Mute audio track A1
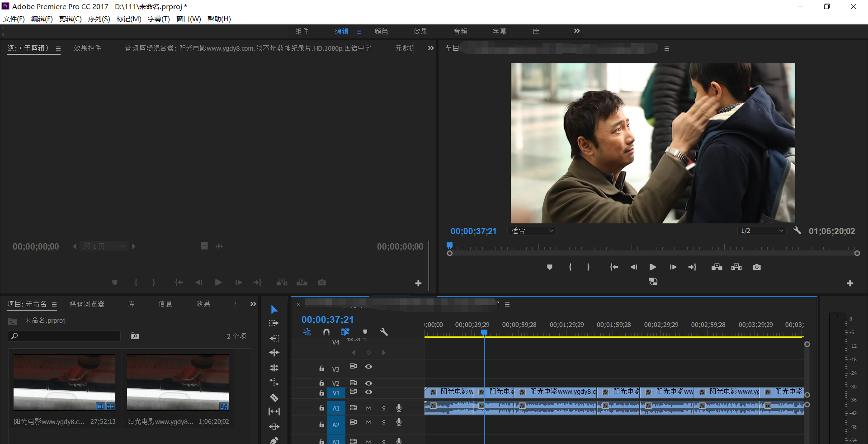Image resolution: width=868 pixels, height=444 pixels. click(x=368, y=408)
